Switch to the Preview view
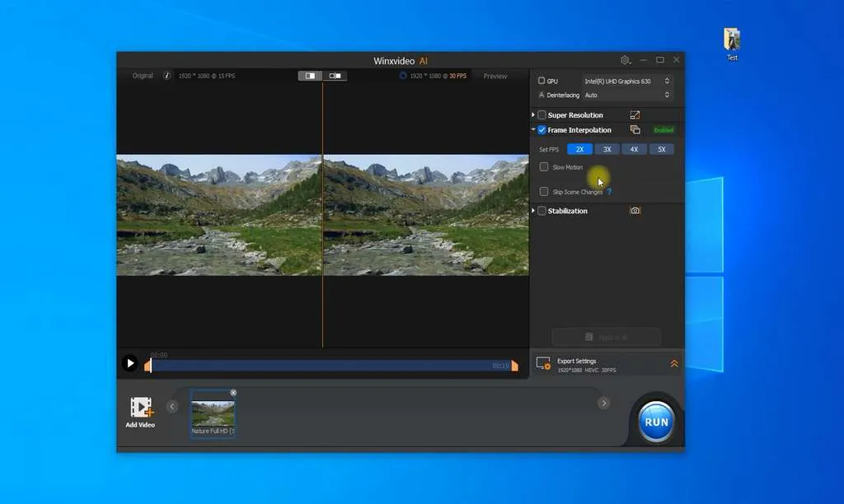Image resolution: width=844 pixels, height=504 pixels. pos(495,75)
